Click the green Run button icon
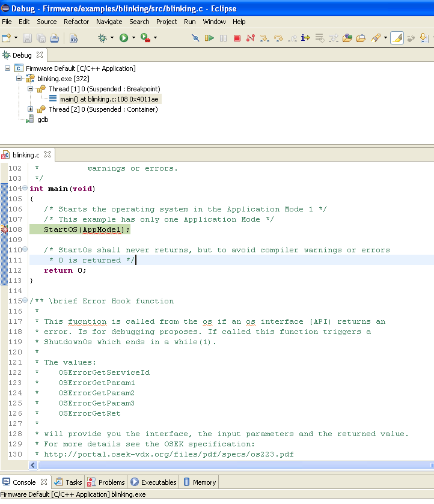Image resolution: width=434 pixels, height=504 pixels. point(124,38)
